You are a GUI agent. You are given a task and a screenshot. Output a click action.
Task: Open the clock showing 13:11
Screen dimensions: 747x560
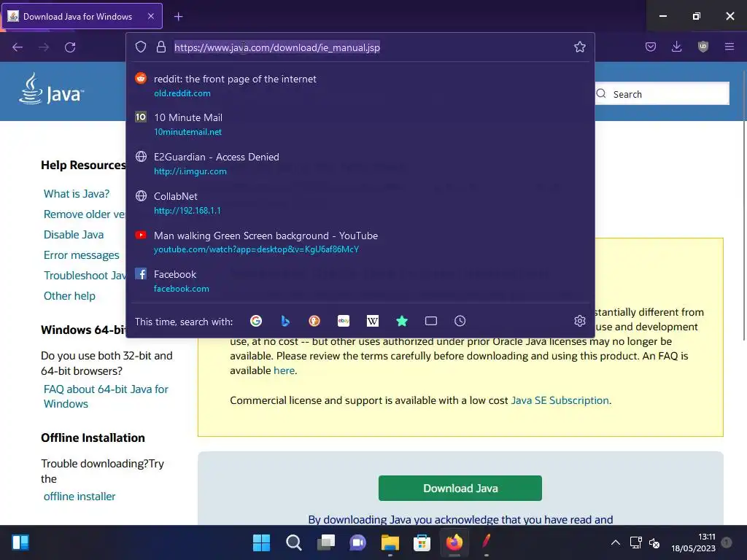tap(693, 542)
